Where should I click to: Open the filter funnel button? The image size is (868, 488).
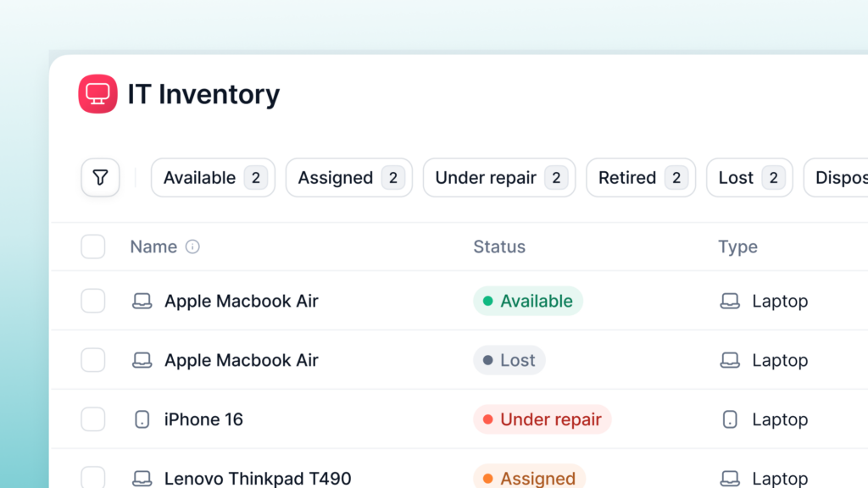pyautogui.click(x=100, y=178)
